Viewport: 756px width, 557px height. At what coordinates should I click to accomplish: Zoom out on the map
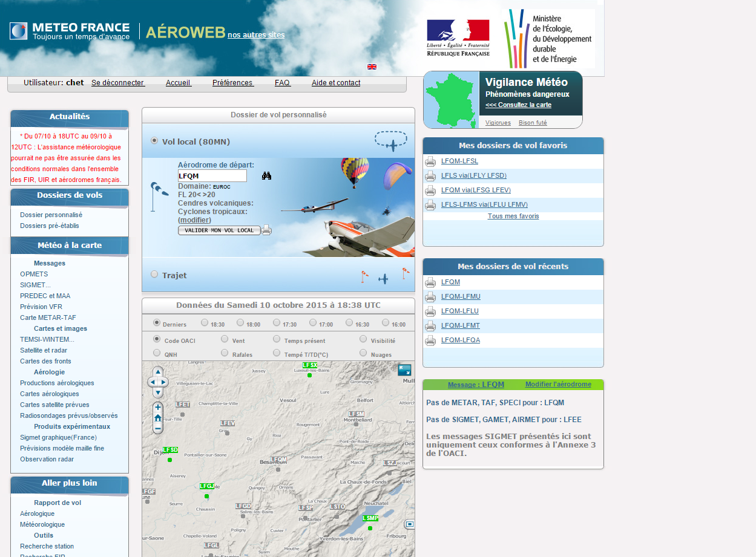[158, 428]
